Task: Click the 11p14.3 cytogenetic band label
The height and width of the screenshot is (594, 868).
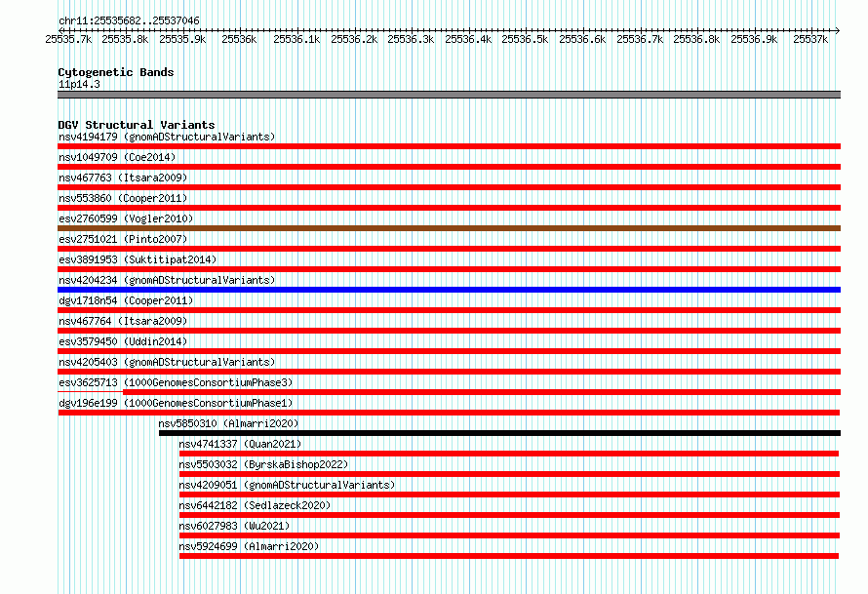Action: (79, 84)
